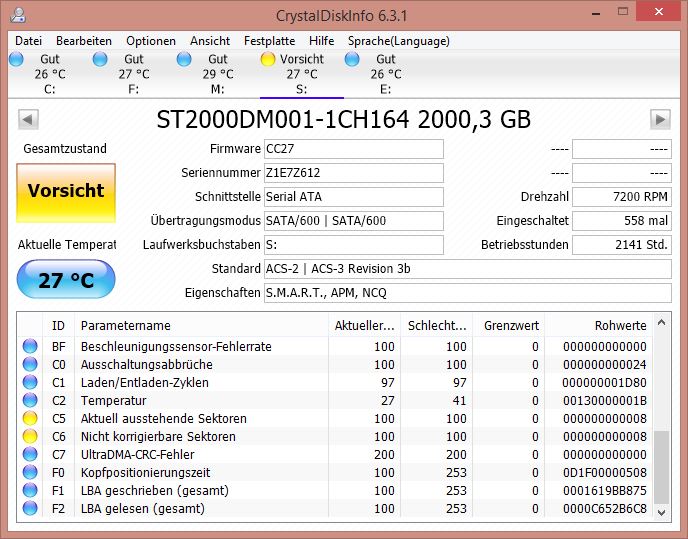Click raw value 0000C652B6C8
Viewport: 688px width, 539px height.
605,509
